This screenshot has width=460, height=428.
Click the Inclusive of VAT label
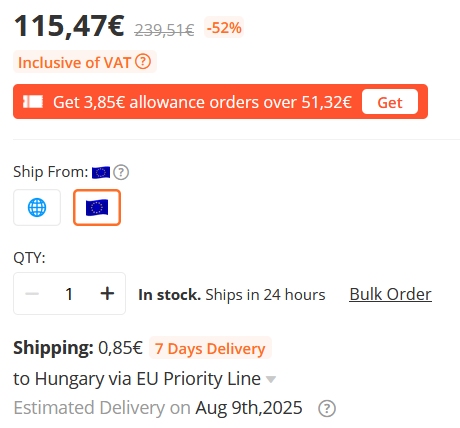tap(74, 62)
